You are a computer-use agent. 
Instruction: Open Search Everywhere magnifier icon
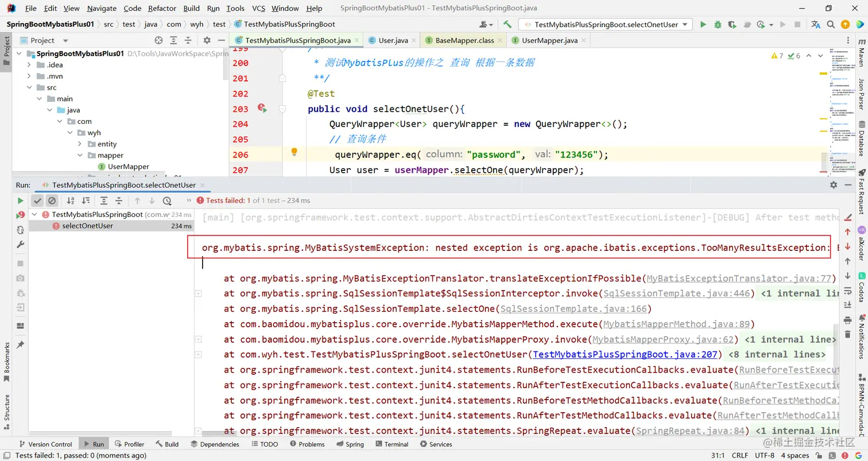click(x=830, y=25)
